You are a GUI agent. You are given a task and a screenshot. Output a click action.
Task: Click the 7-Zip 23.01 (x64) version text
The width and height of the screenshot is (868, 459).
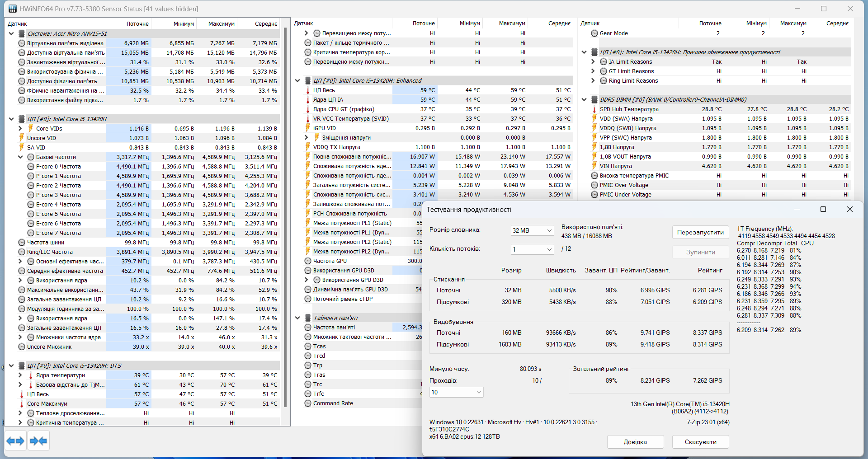point(708,422)
